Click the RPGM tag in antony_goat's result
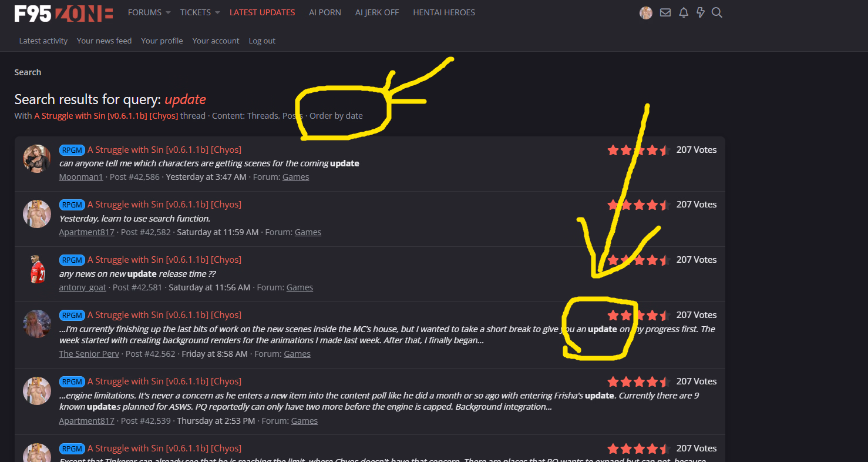 click(x=72, y=260)
